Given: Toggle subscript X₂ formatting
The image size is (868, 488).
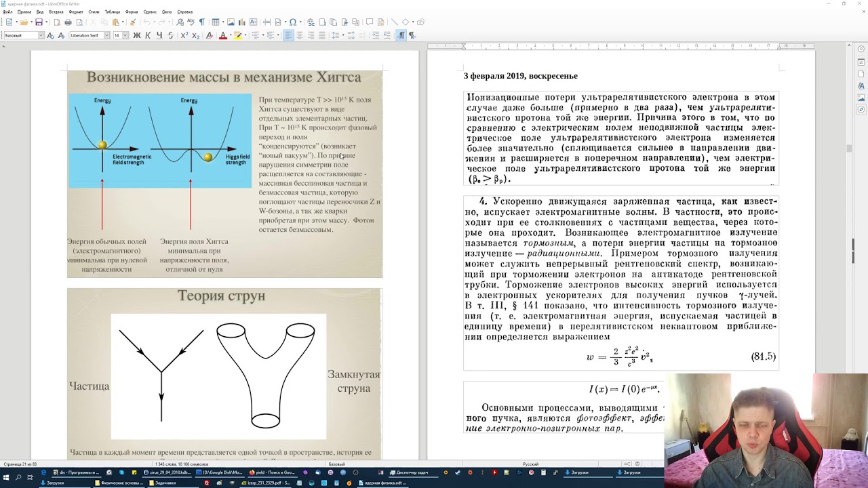Looking at the screenshot, I should click(x=195, y=35).
